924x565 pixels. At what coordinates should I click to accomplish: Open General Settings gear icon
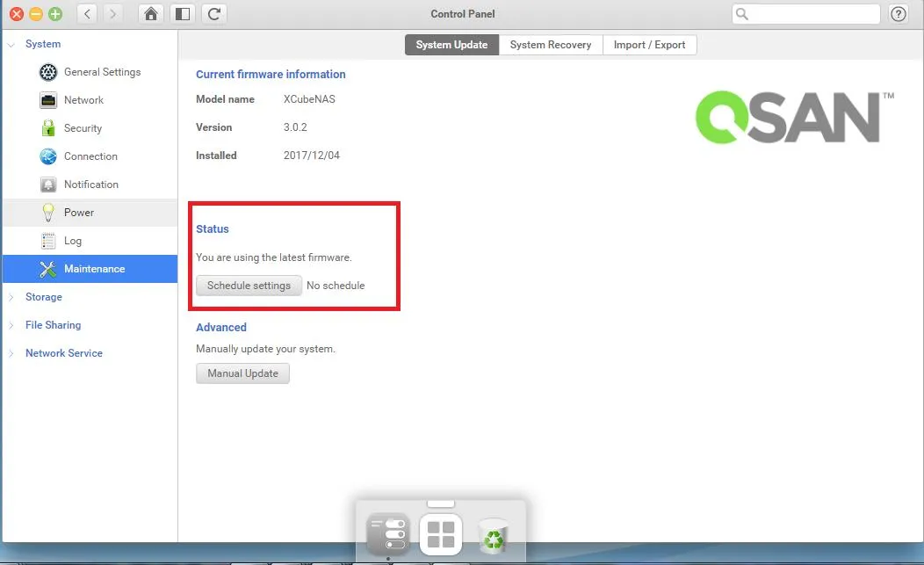[48, 72]
